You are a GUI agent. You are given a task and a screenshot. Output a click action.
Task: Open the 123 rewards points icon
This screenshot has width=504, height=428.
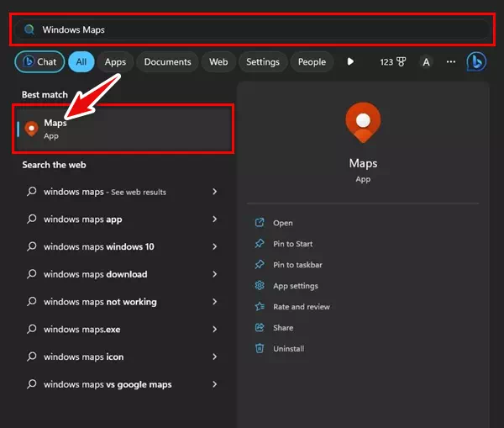[x=393, y=61]
